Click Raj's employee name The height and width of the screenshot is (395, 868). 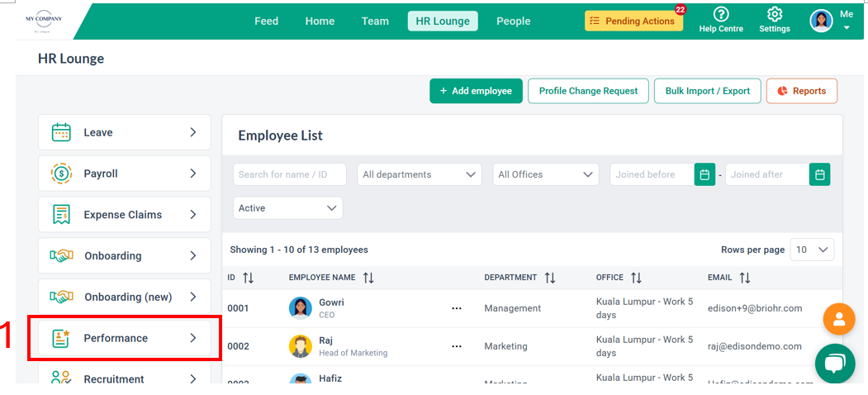[326, 340]
